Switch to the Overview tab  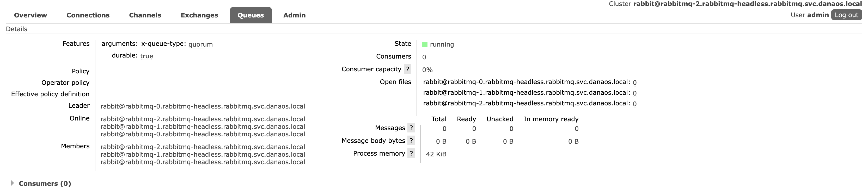(30, 15)
